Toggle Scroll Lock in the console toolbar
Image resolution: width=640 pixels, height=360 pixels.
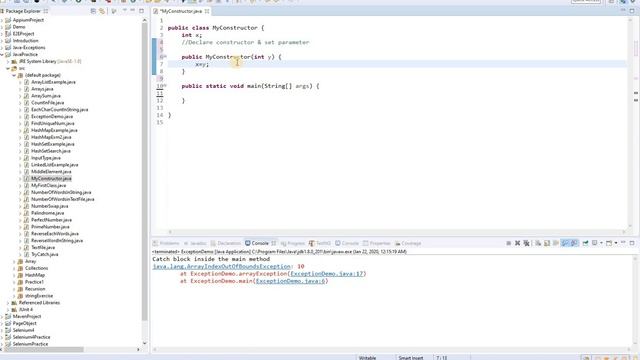[547, 243]
